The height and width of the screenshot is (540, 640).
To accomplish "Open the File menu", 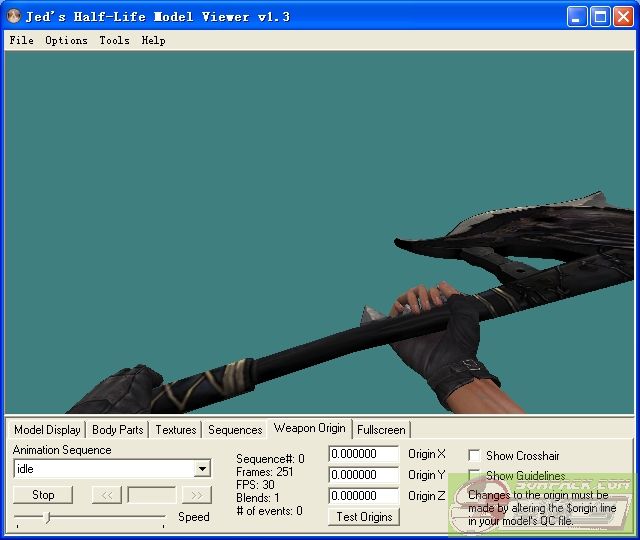I will 21,41.
